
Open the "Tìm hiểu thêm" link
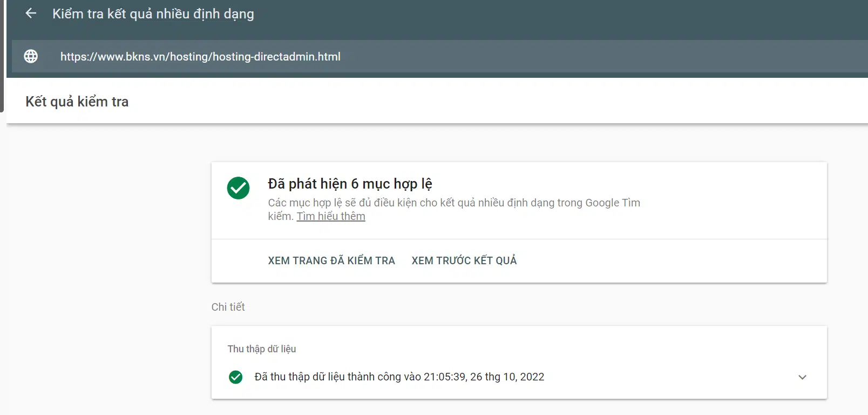[331, 217]
